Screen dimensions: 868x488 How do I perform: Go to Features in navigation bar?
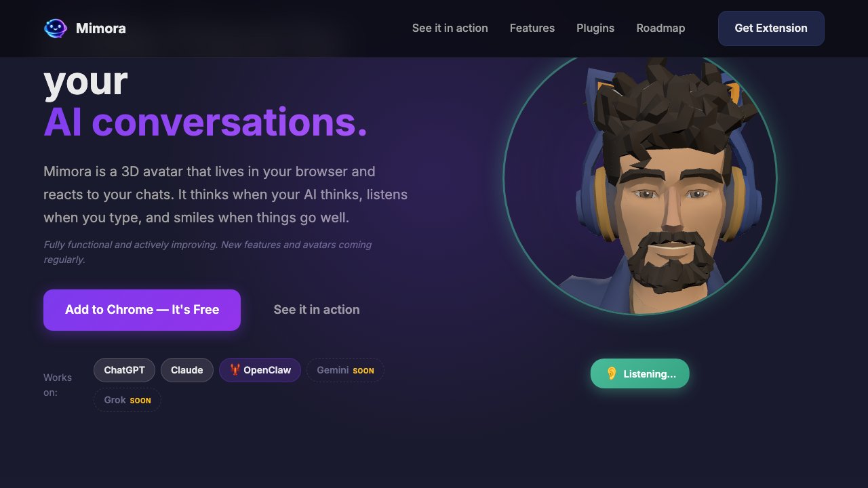click(532, 28)
